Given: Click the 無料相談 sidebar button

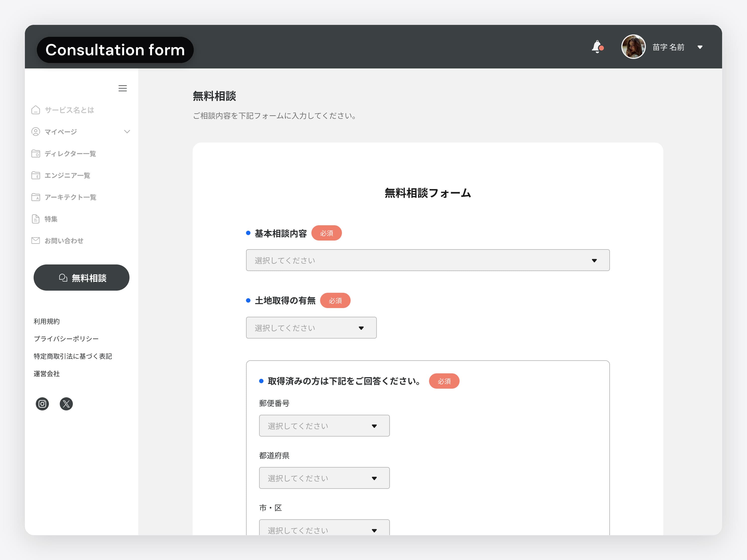Looking at the screenshot, I should pyautogui.click(x=81, y=278).
